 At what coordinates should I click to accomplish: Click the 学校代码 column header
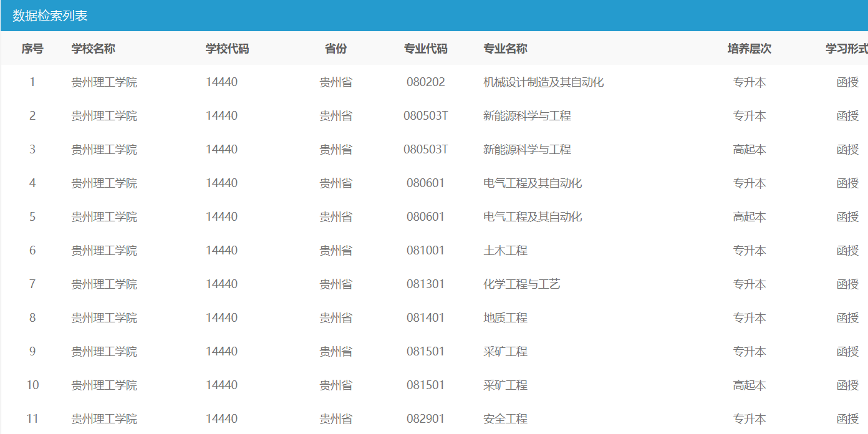[228, 49]
